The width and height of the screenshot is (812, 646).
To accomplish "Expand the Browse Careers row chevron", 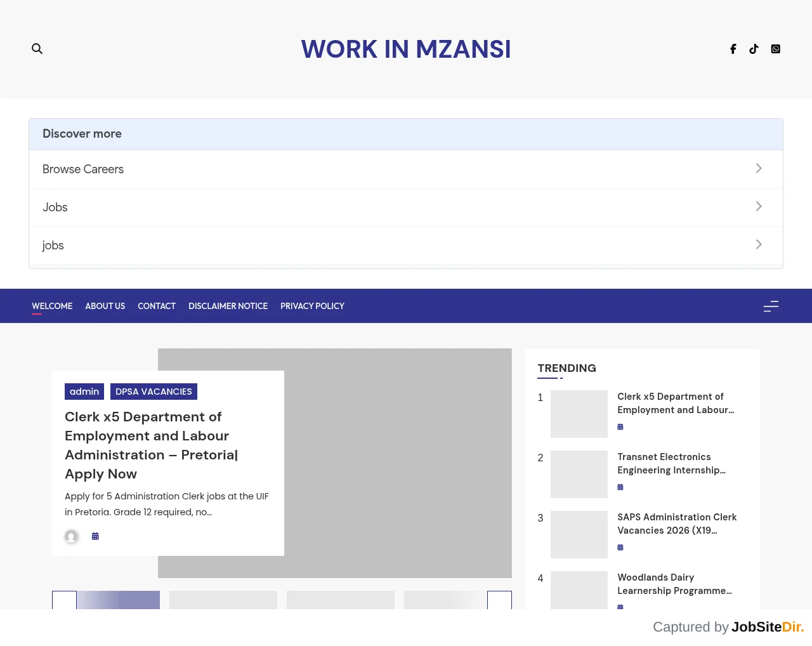I will pyautogui.click(x=759, y=168).
